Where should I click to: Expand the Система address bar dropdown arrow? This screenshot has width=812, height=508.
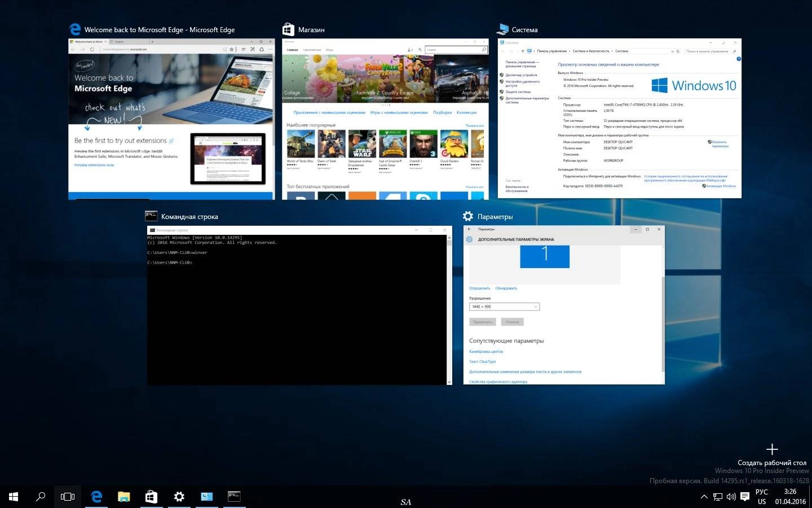[672, 51]
